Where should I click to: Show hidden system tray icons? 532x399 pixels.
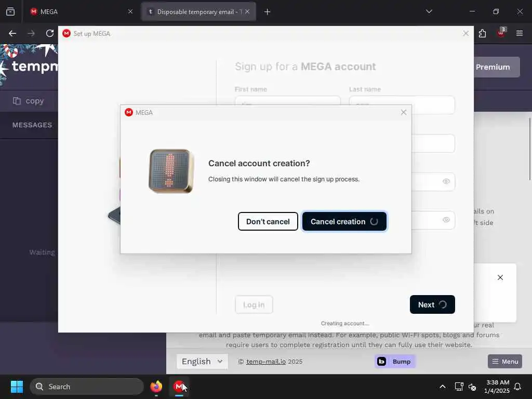[x=443, y=387]
